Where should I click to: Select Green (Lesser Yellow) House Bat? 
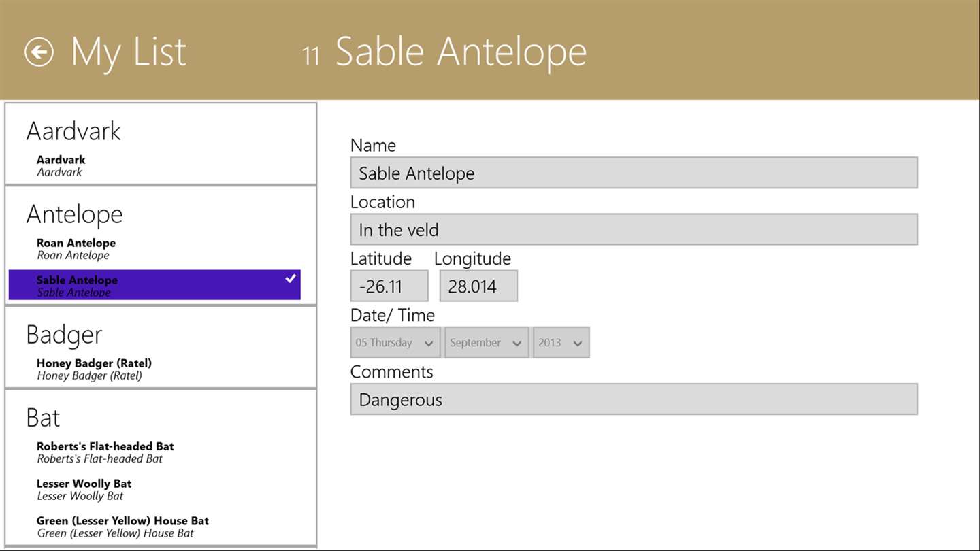coord(122,527)
